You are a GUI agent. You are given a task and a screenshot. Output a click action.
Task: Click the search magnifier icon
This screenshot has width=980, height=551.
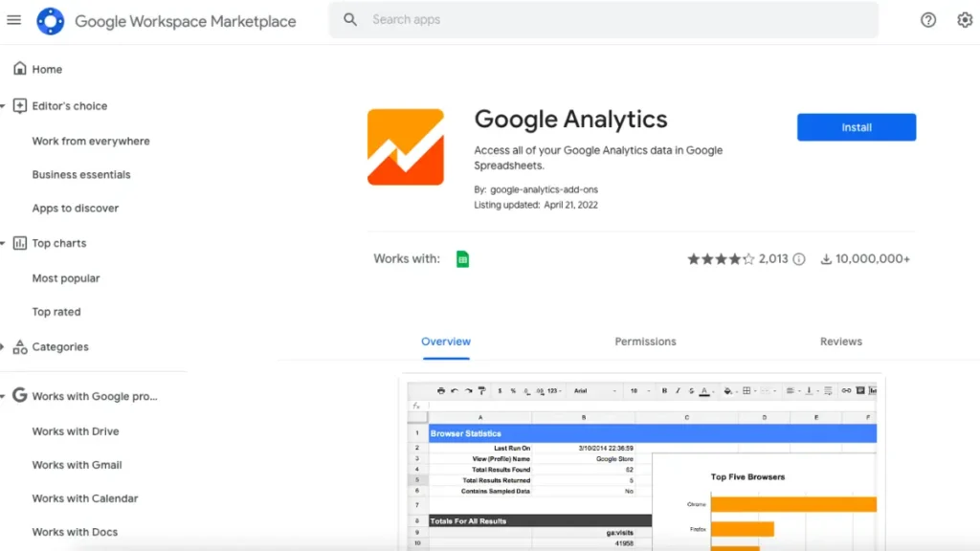[x=350, y=20]
